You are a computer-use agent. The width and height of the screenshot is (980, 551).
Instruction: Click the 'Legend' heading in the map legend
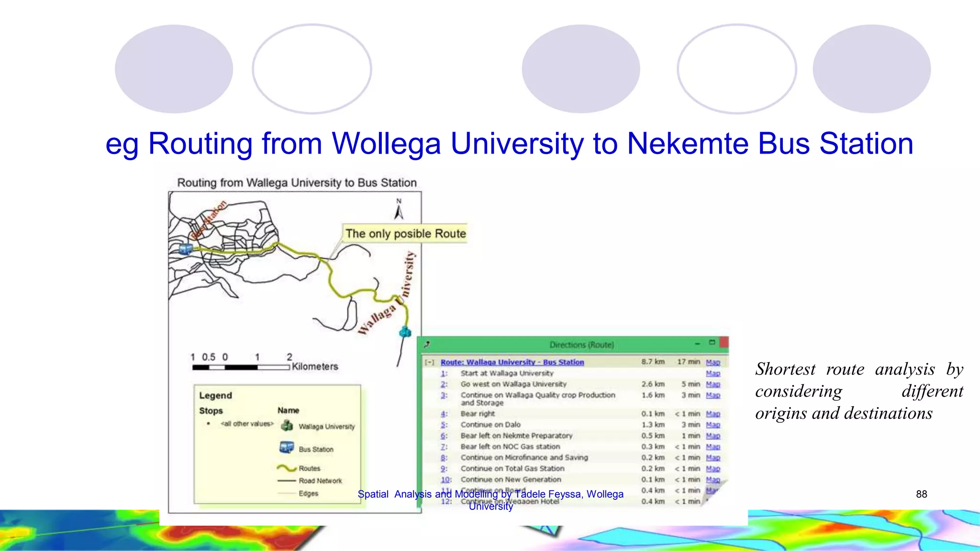(215, 396)
